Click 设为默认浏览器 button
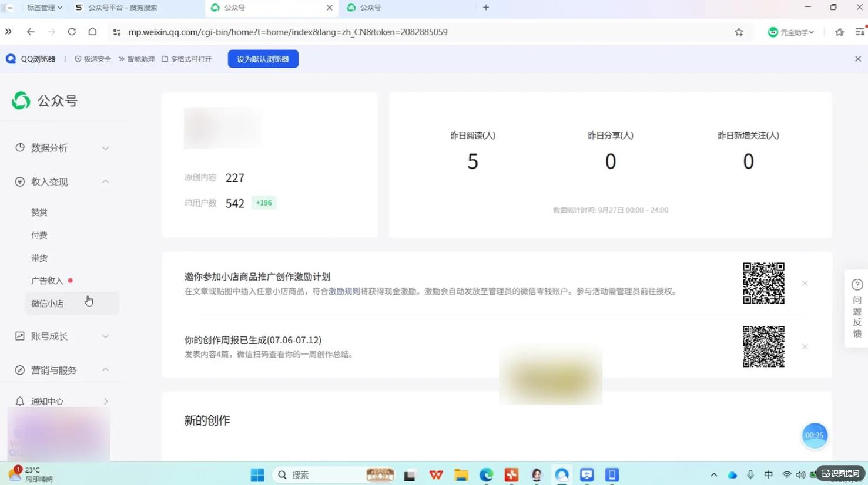Viewport: 868px width, 485px height. click(263, 59)
